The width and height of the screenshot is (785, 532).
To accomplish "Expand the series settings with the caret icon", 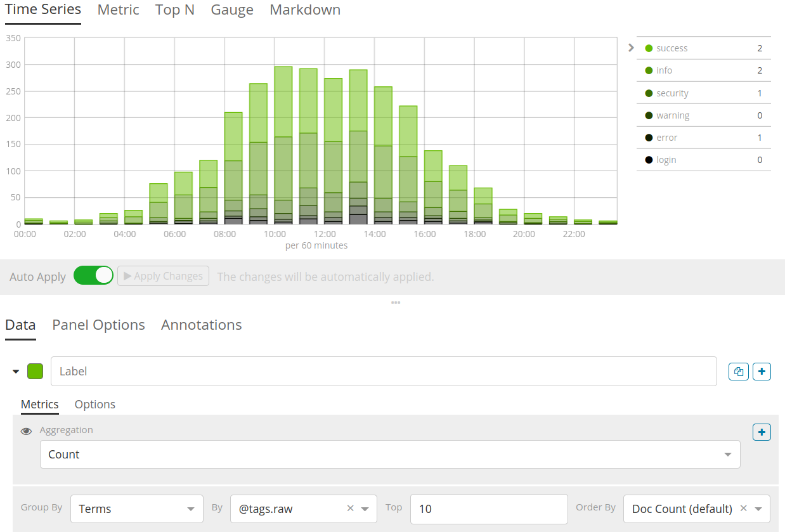I will click(16, 371).
